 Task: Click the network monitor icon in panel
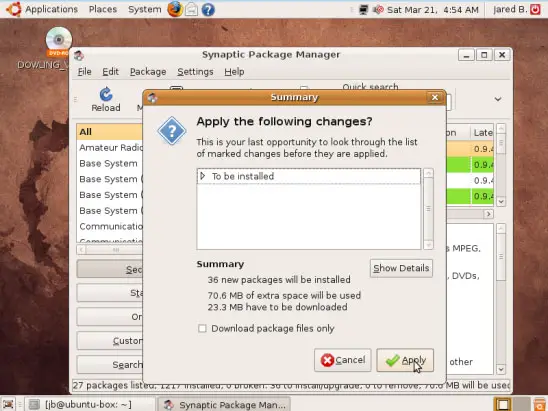(363, 9)
